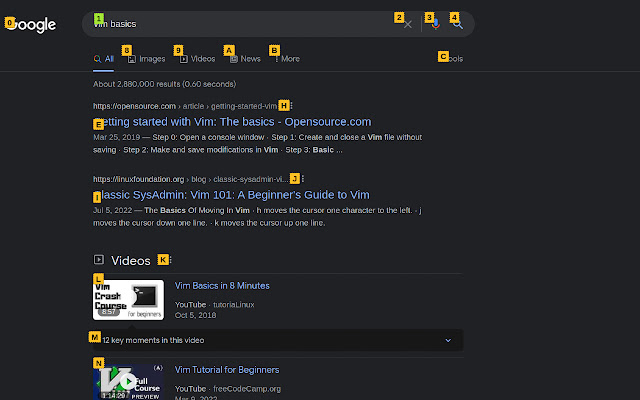Clear the search box with X icon
Viewport: 640px width, 400px height.
[408, 24]
